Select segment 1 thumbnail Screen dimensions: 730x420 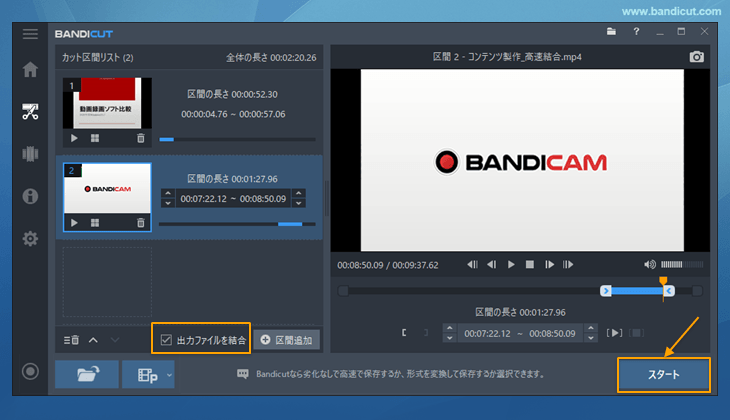107,103
